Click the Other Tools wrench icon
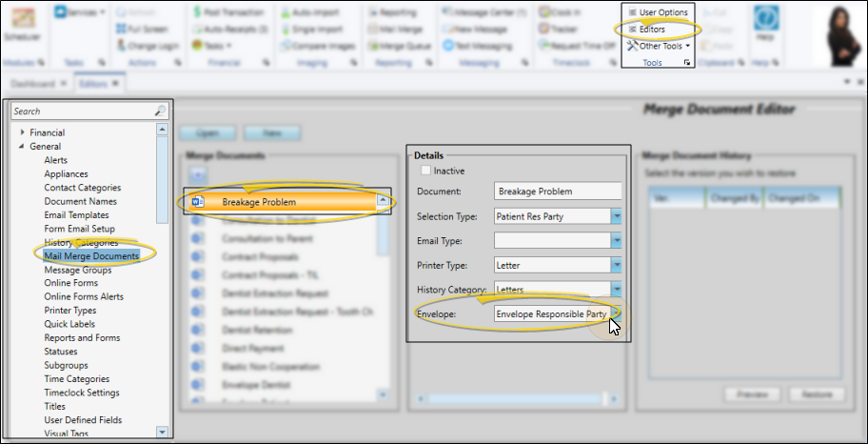Viewport: 868px width, 444px height. pyautogui.click(x=632, y=46)
